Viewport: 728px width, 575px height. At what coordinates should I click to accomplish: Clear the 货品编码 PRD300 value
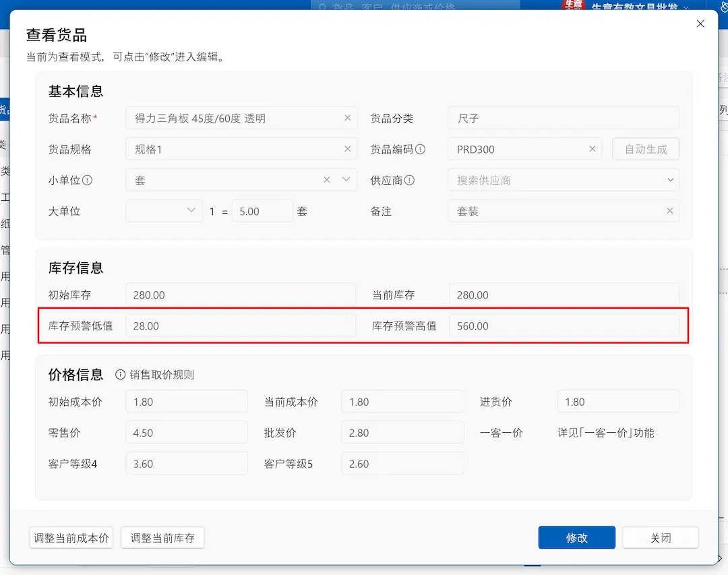coord(592,149)
